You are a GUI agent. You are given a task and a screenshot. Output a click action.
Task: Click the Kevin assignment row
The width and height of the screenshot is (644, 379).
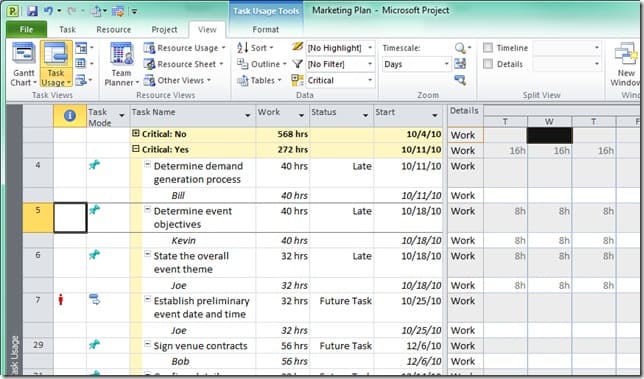coord(233,240)
